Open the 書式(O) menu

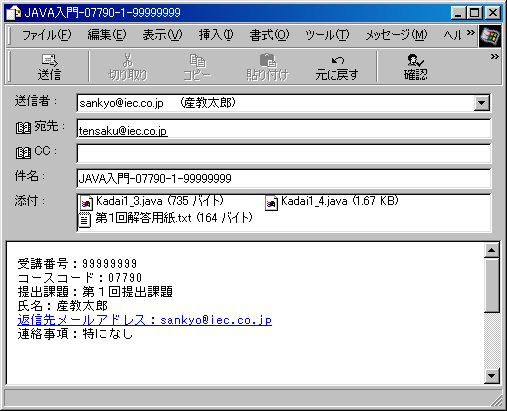tap(269, 35)
